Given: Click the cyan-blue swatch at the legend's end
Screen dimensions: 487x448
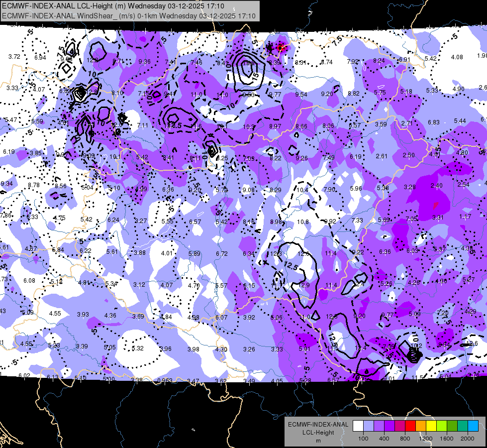Looking at the screenshot, I should pyautogui.click(x=473, y=426).
